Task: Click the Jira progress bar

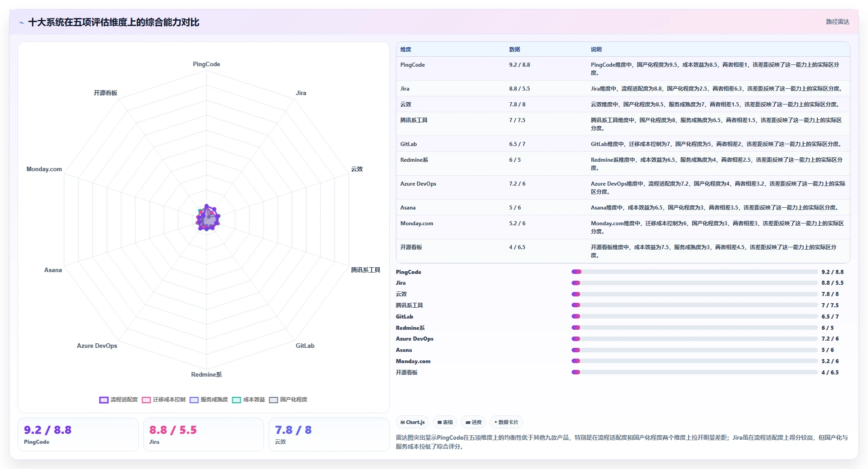Action: [695, 283]
